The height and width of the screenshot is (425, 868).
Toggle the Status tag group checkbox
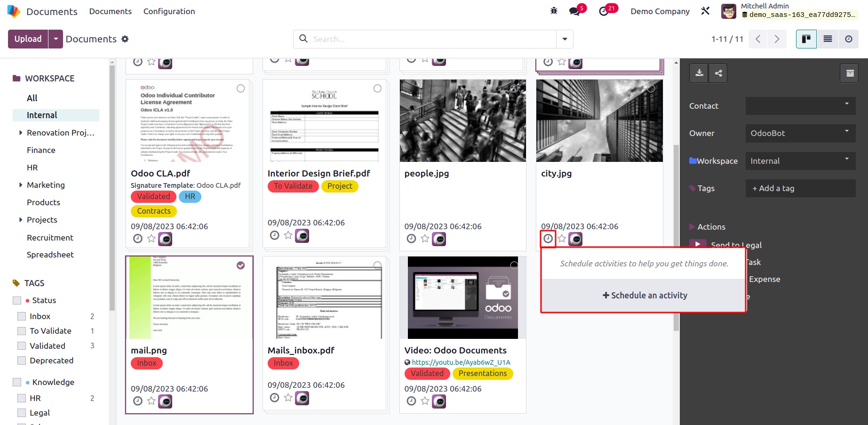(x=17, y=300)
